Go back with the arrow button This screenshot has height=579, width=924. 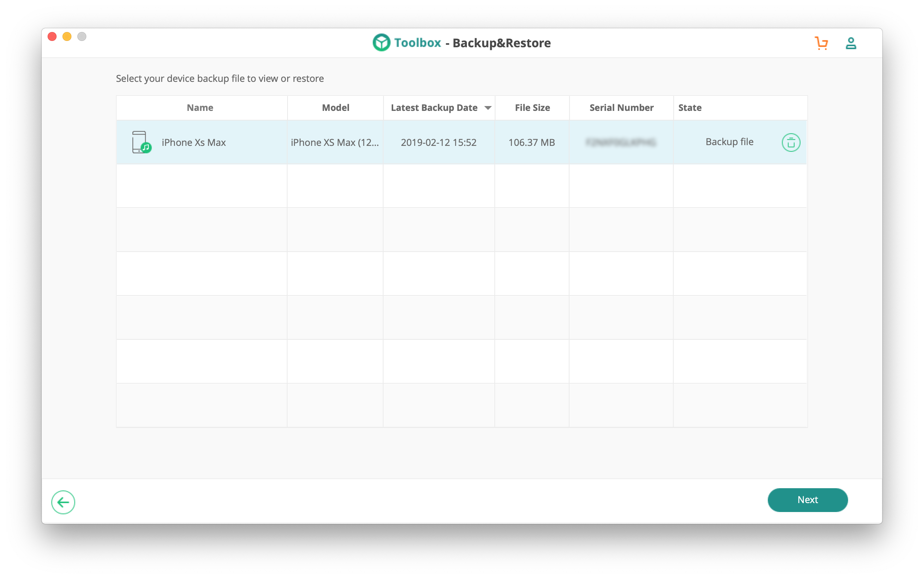coord(63,502)
